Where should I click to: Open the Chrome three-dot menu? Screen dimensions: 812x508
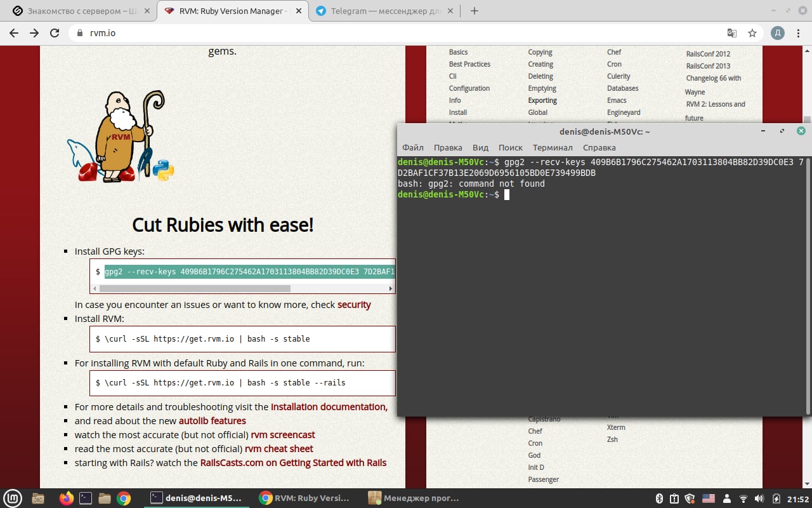point(798,33)
